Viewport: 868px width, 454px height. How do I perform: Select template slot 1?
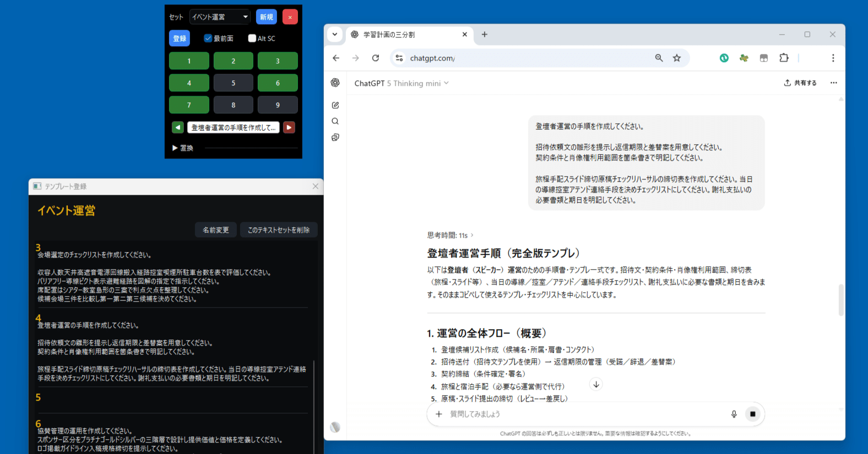pos(189,61)
